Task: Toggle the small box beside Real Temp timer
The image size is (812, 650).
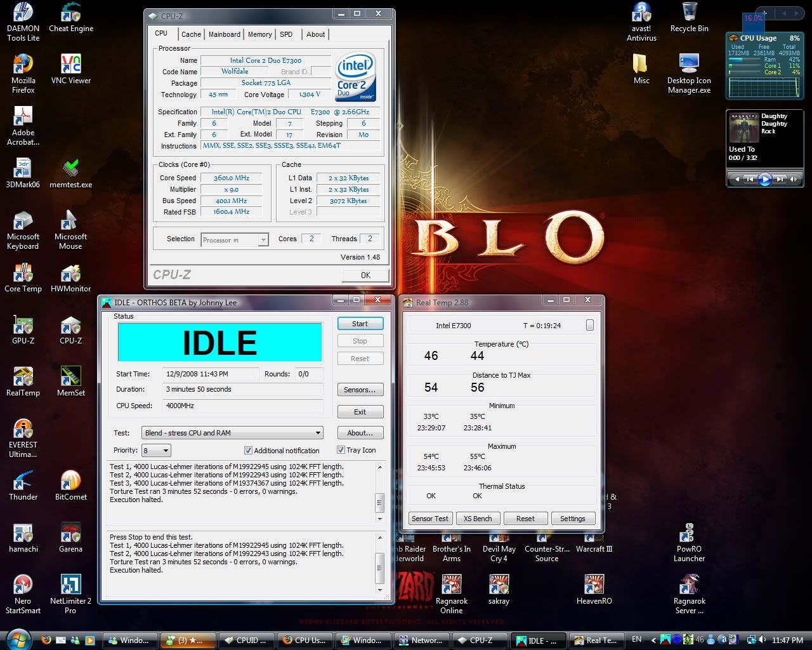Action: 590,325
